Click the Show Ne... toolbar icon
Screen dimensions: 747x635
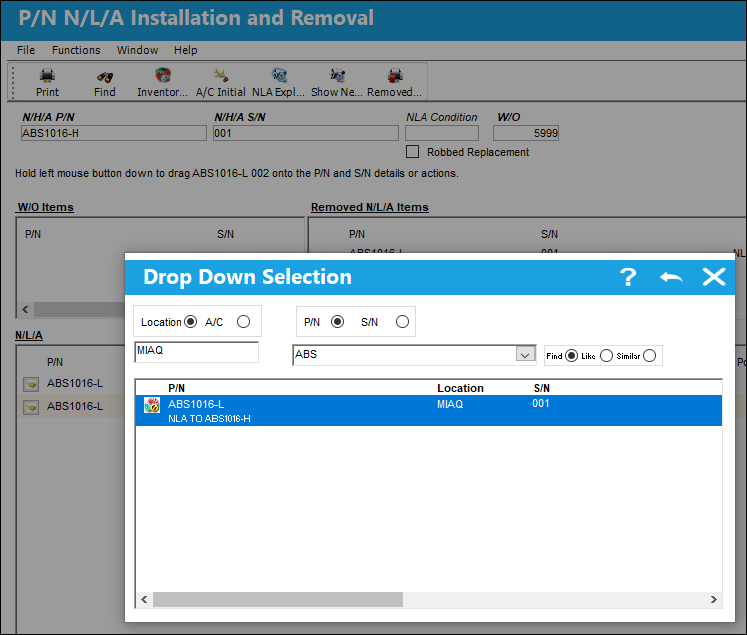(x=337, y=76)
